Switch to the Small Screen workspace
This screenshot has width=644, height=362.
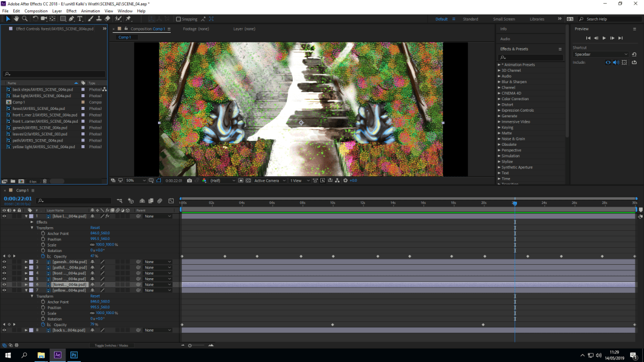pyautogui.click(x=504, y=19)
